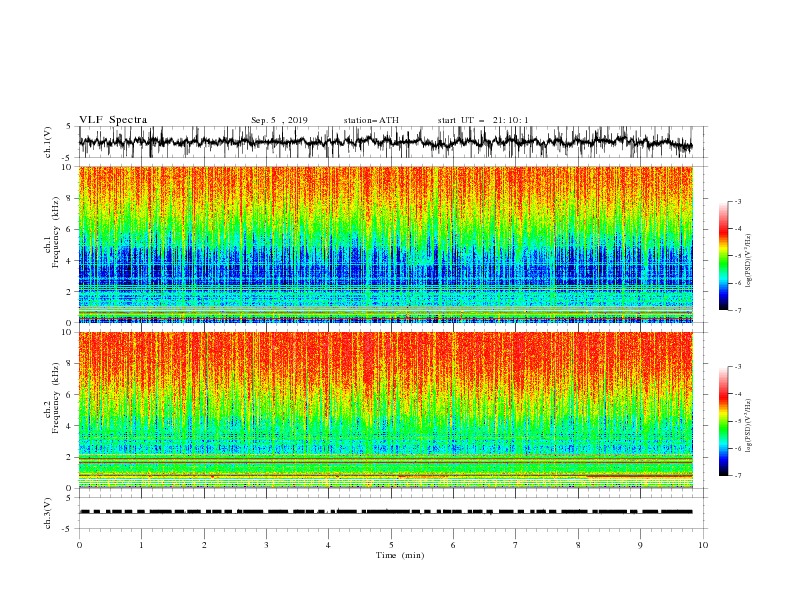Click the ch.1 spectrogram panel
The image size is (792, 612).
(386, 244)
